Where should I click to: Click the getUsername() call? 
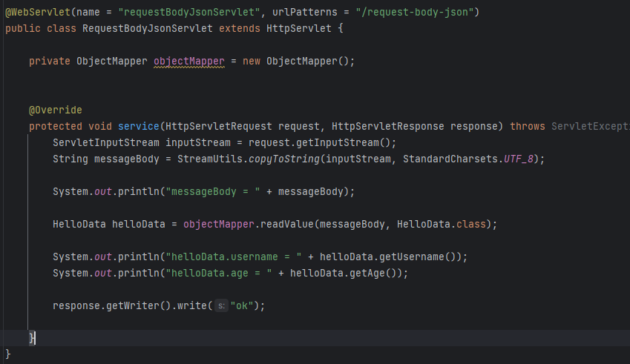pos(419,257)
